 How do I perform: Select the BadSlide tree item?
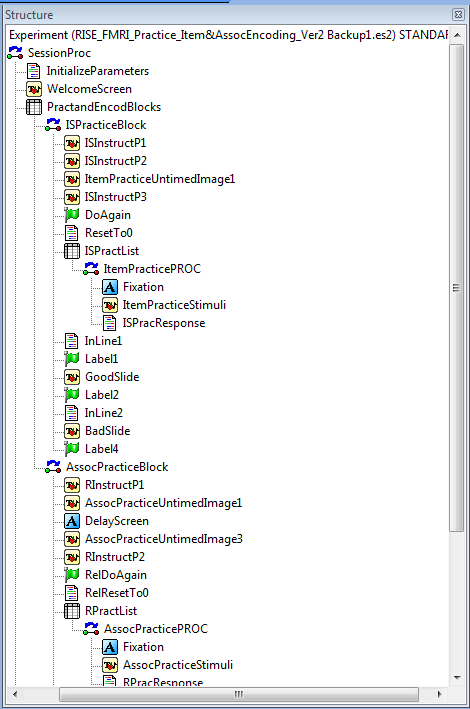click(108, 431)
